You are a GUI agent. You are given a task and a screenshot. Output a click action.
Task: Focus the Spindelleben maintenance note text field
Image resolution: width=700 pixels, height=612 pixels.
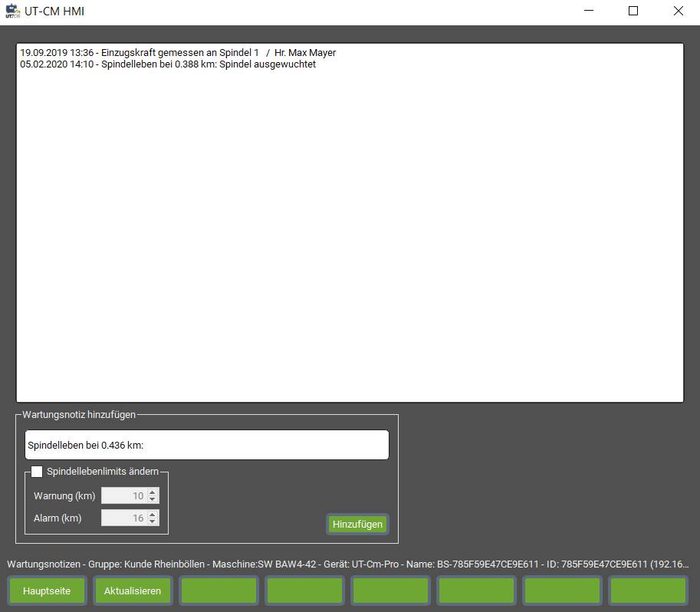(206, 445)
